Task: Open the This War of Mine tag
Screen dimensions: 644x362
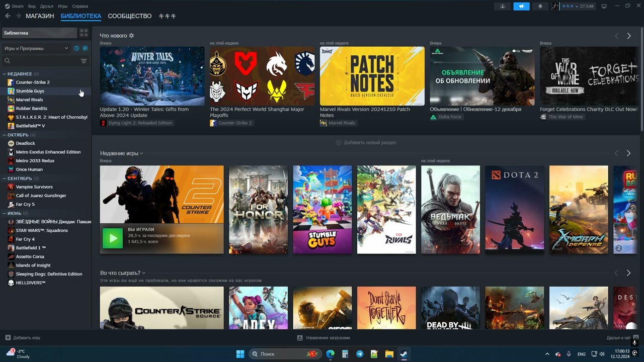Action: coord(562,117)
